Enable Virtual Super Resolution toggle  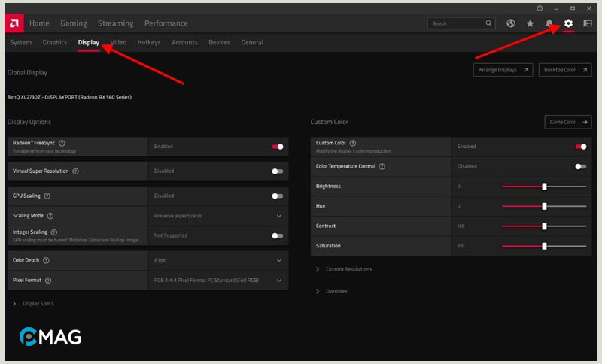pyautogui.click(x=278, y=171)
